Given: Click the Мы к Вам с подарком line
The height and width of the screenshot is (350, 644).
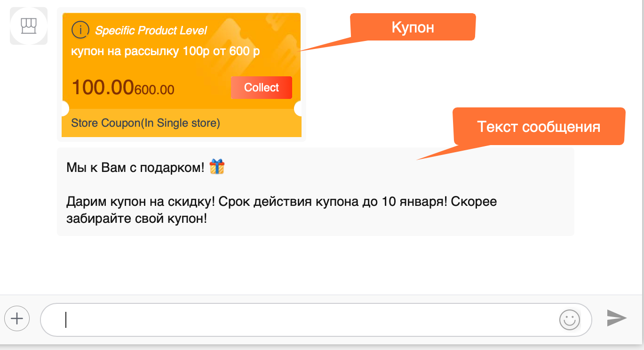Looking at the screenshot, I should (135, 167).
